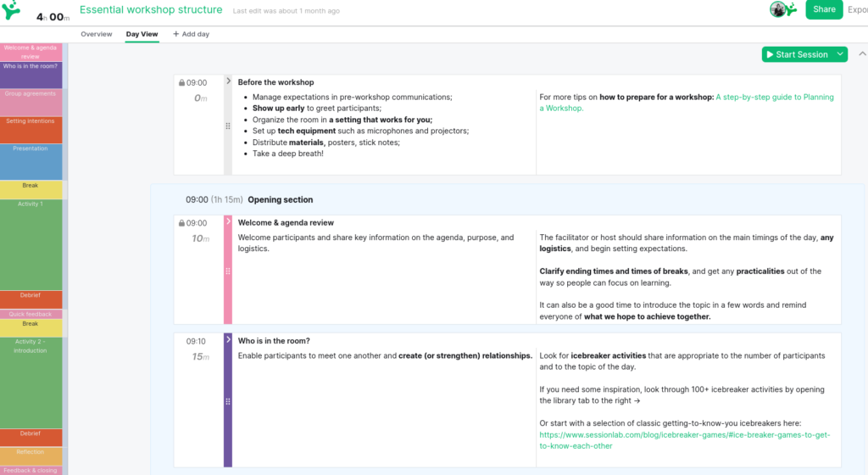The height and width of the screenshot is (475, 868).
Task: Click the SessionLab logo in the top-left
Action: pyautogui.click(x=11, y=12)
